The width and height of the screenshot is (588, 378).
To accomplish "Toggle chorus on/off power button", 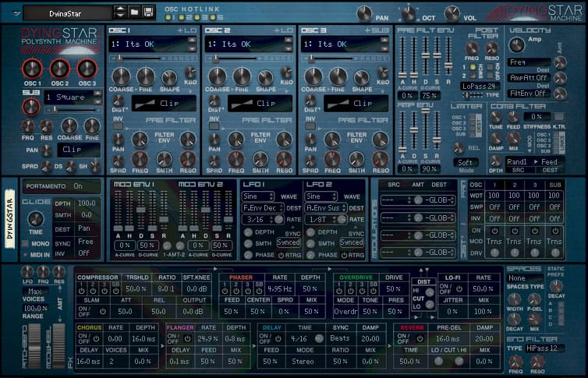I will (x=97, y=338).
